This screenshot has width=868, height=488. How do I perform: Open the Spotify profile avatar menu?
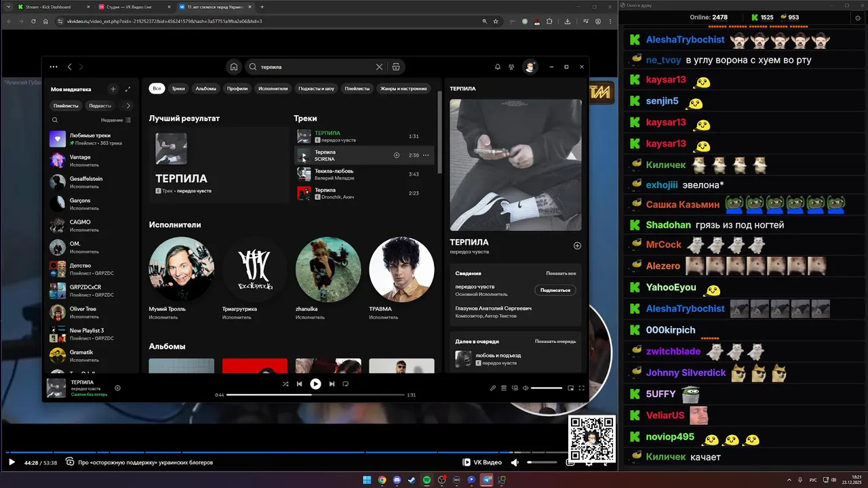pyautogui.click(x=530, y=67)
